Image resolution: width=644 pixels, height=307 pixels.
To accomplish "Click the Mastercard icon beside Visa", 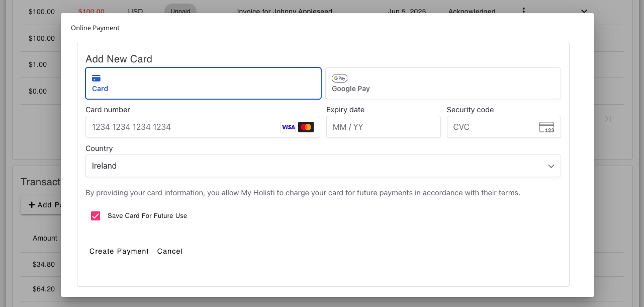I will [x=306, y=127].
